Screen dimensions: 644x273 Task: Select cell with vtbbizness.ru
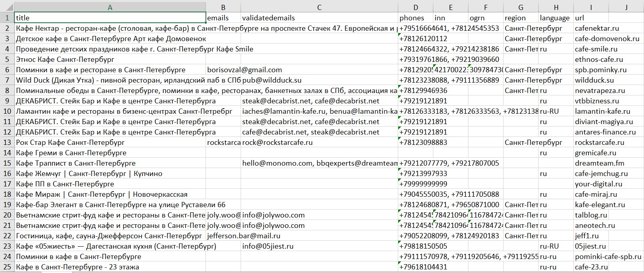[591, 101]
